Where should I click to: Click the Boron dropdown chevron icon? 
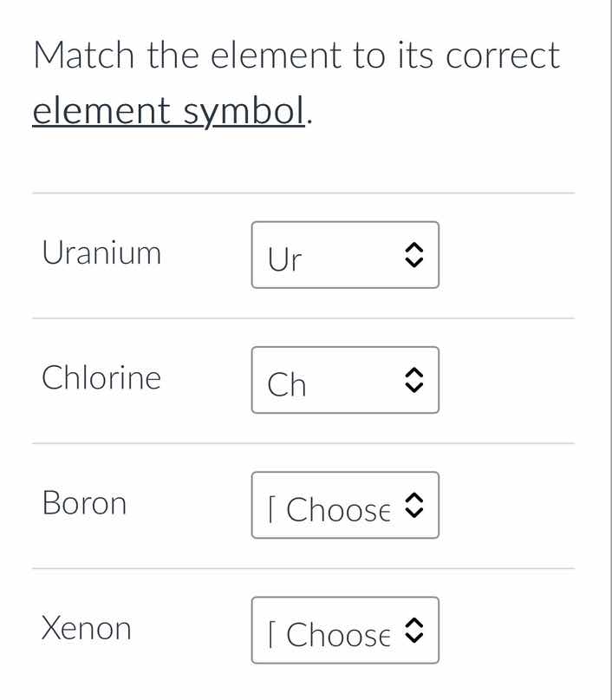(415, 505)
